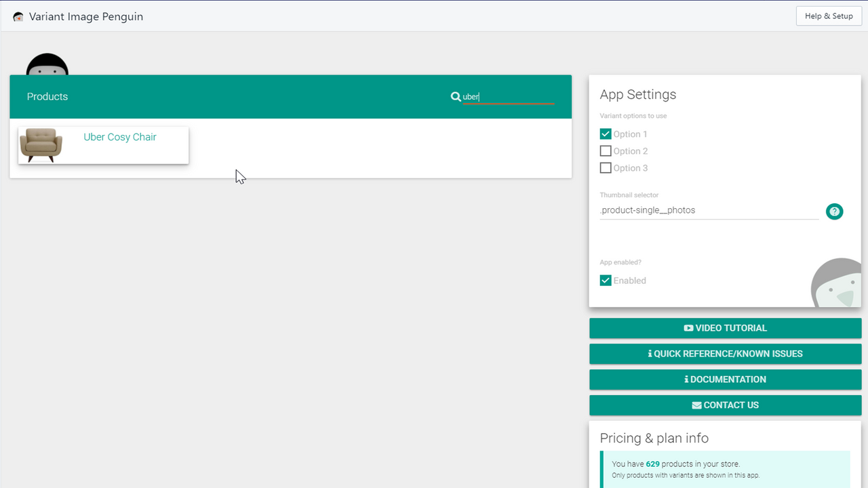
Task: Click the video play icon on Video Tutorial button
Action: (690, 328)
